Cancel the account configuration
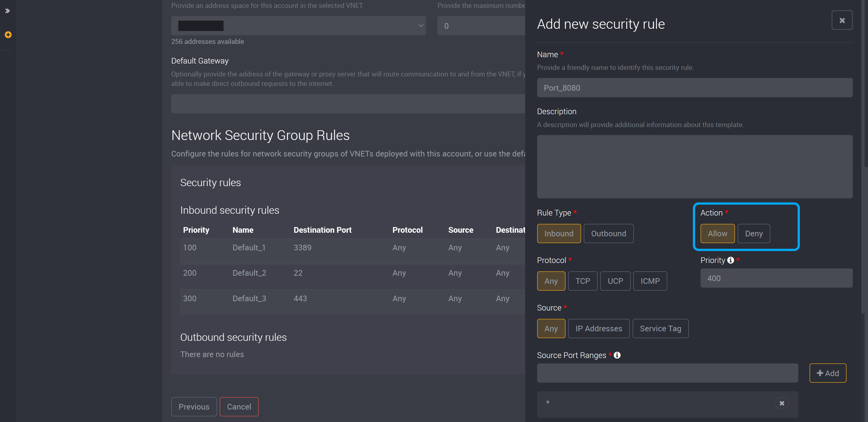The image size is (868, 422). coord(239,406)
